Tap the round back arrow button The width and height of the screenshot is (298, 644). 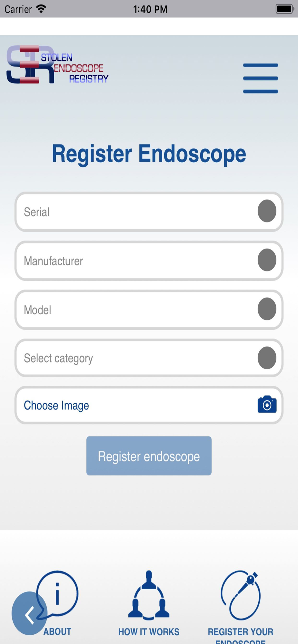click(29, 613)
